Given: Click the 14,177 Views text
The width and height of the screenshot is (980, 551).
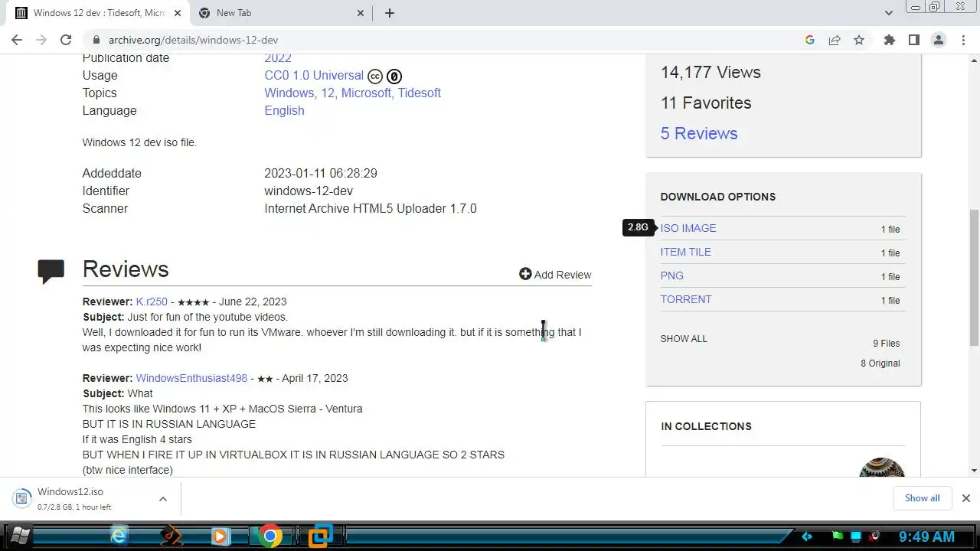Looking at the screenshot, I should (710, 73).
